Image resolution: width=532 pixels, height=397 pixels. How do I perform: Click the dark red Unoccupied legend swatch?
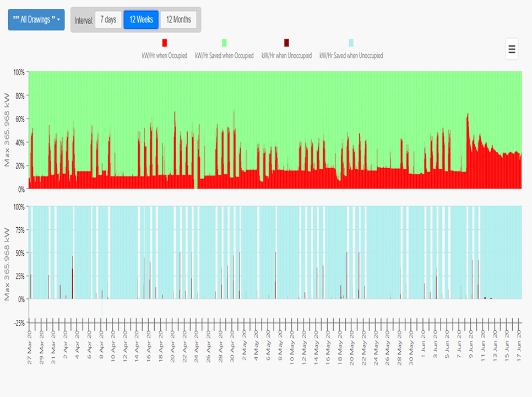(286, 44)
